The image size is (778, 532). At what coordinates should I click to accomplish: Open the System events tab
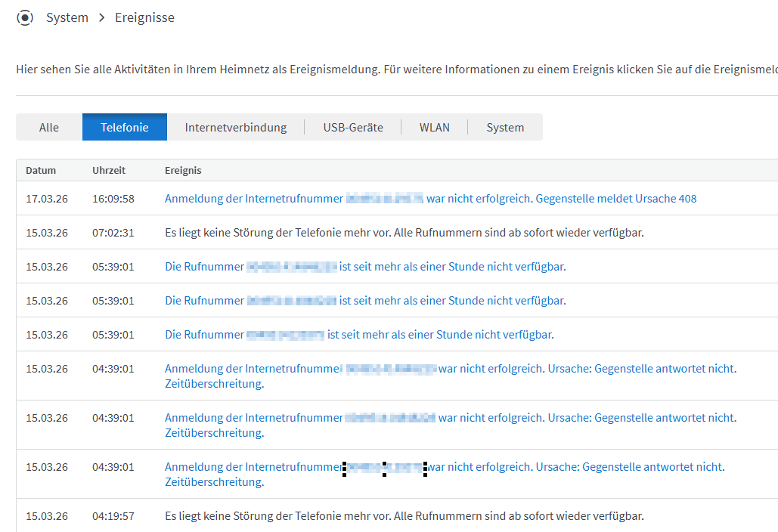tap(505, 128)
